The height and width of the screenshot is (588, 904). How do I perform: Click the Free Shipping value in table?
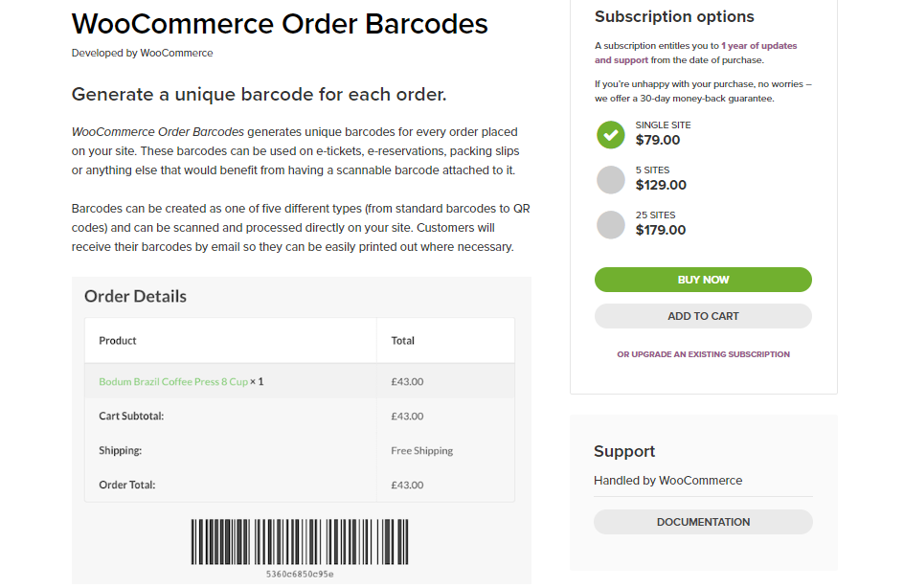422,450
